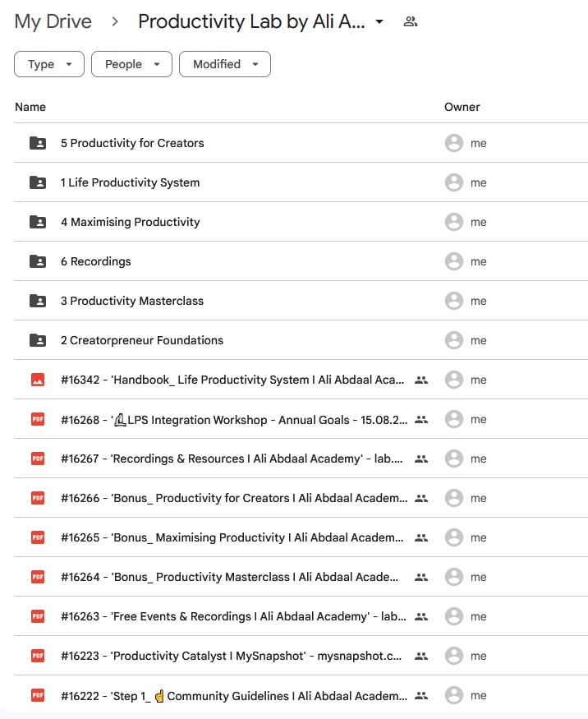Click the shared people icon on #16223 row
Viewport: 588px width, 719px height.
tap(421, 656)
